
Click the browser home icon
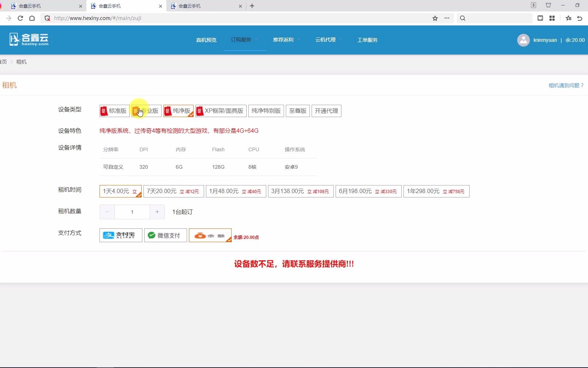point(32,18)
